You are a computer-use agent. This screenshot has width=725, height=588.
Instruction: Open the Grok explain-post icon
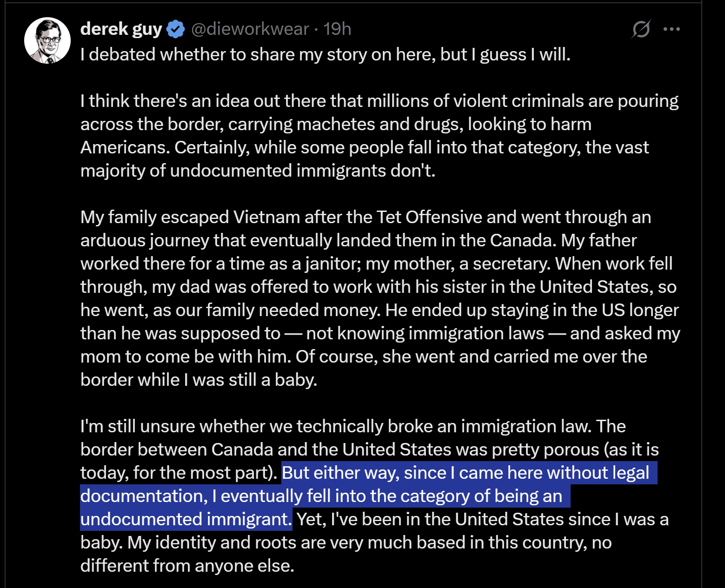point(641,29)
